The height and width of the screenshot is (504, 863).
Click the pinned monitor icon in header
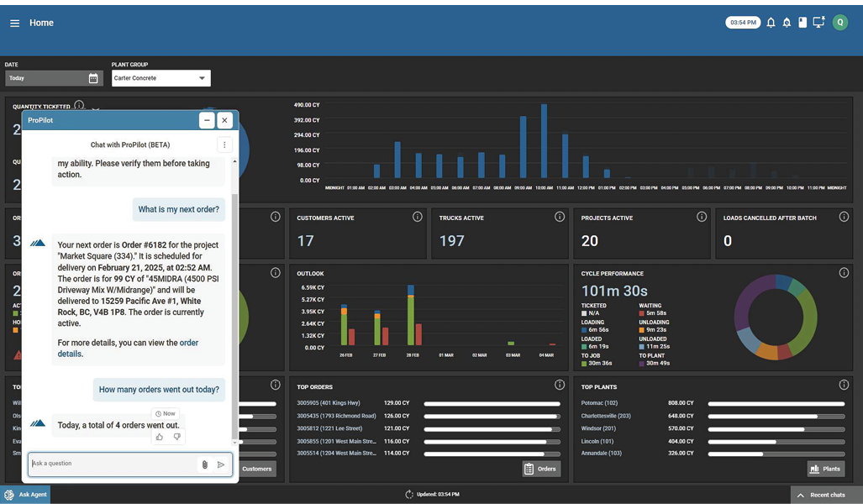pos(819,22)
